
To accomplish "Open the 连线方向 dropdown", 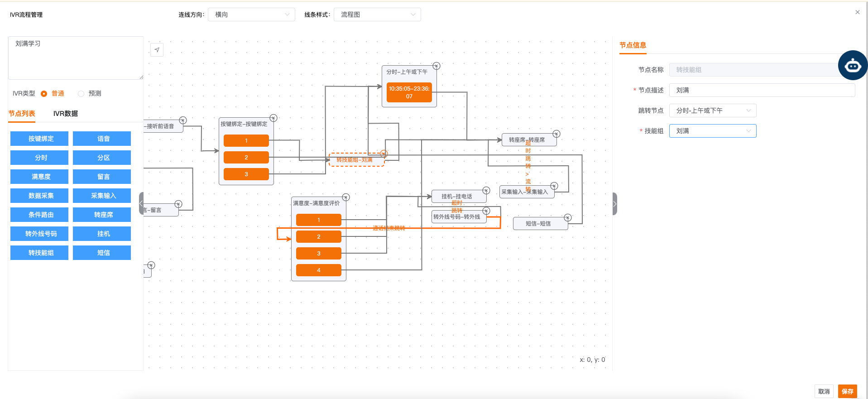I will (x=251, y=14).
